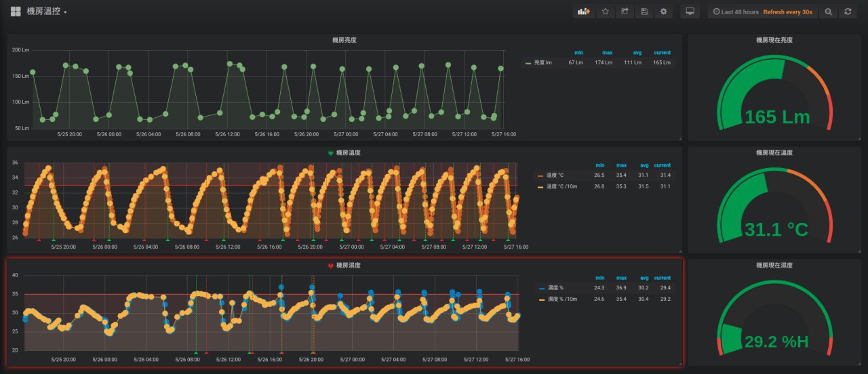Sort 機房亮度 legend by max column

(x=607, y=53)
